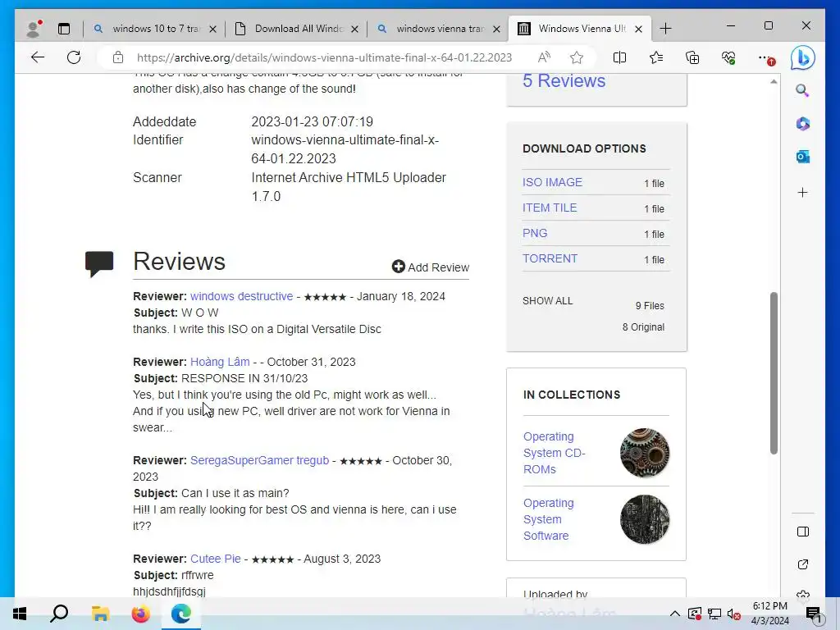Open link in new window sidebar icon
The height and width of the screenshot is (630, 840).
click(x=802, y=564)
